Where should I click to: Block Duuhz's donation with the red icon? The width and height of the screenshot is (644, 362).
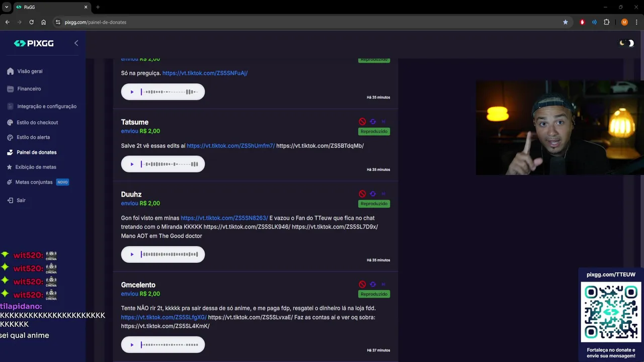pyautogui.click(x=362, y=194)
